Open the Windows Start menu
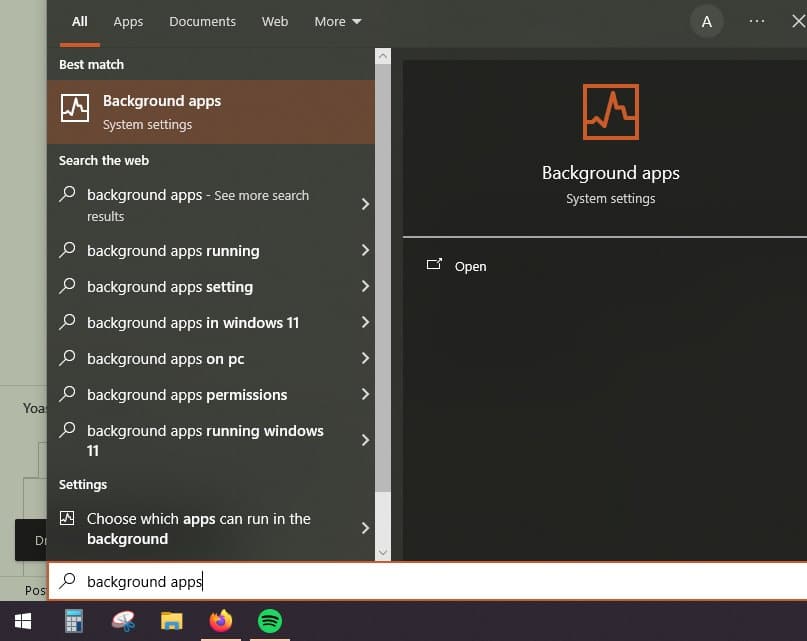The image size is (807, 641). point(23,621)
